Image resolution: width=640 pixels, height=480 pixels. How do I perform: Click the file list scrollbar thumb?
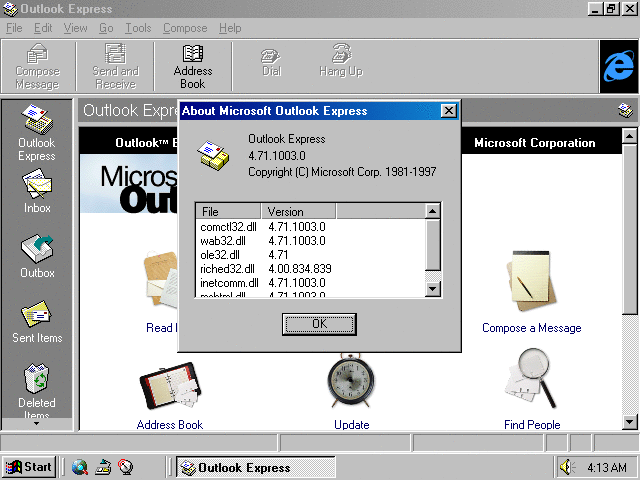tap(432, 245)
